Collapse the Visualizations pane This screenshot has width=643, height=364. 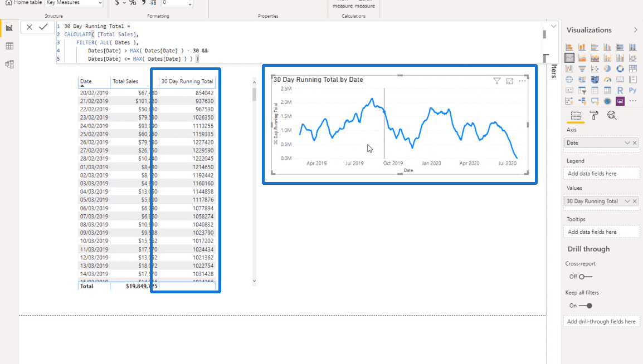click(x=635, y=30)
